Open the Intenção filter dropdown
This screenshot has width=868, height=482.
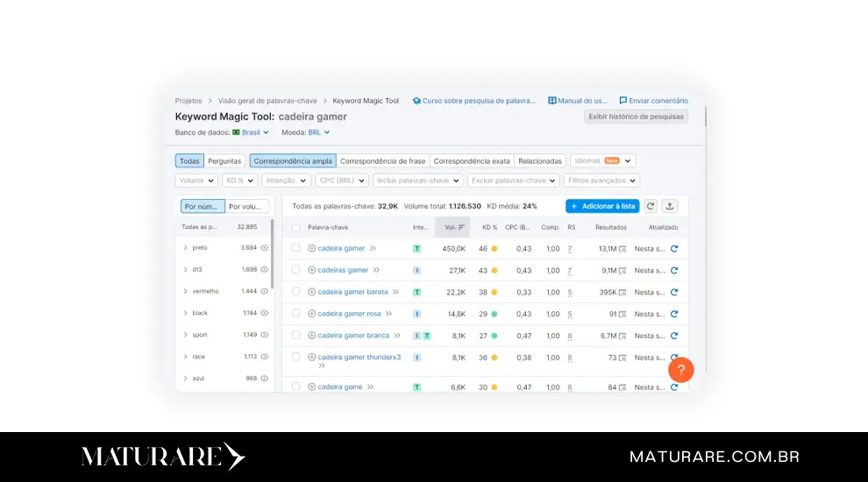tap(286, 181)
